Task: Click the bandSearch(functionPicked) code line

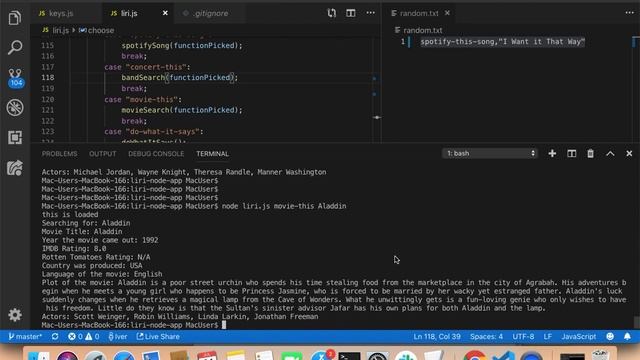Action: pos(179,78)
